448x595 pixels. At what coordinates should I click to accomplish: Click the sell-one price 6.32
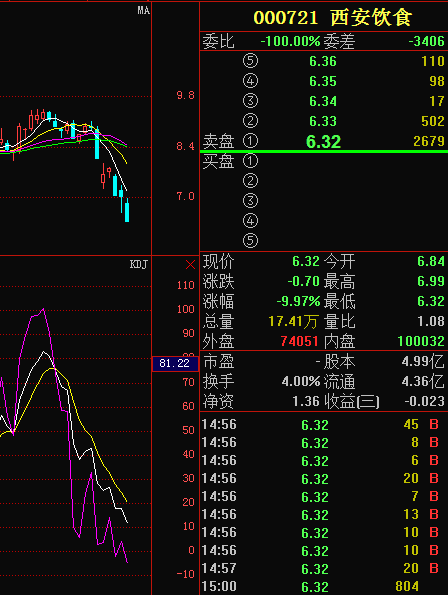coord(323,142)
